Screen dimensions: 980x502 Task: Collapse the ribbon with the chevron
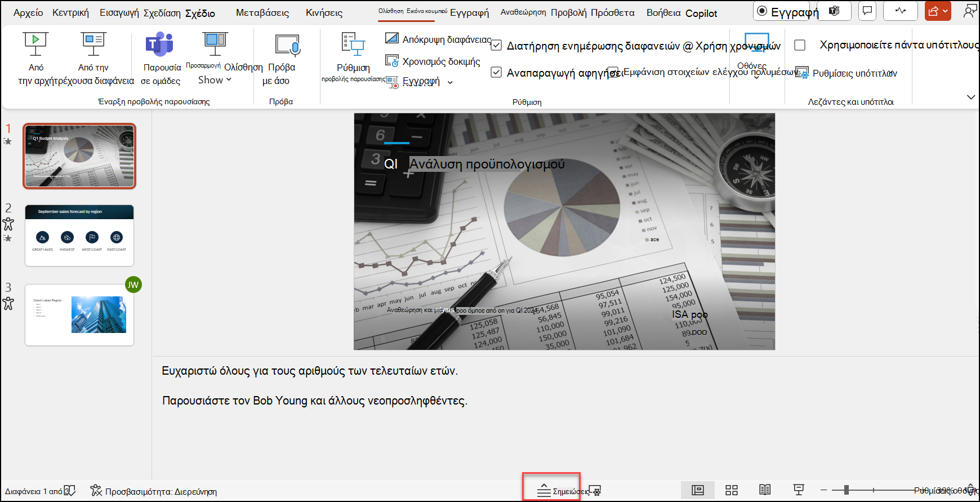pos(970,97)
